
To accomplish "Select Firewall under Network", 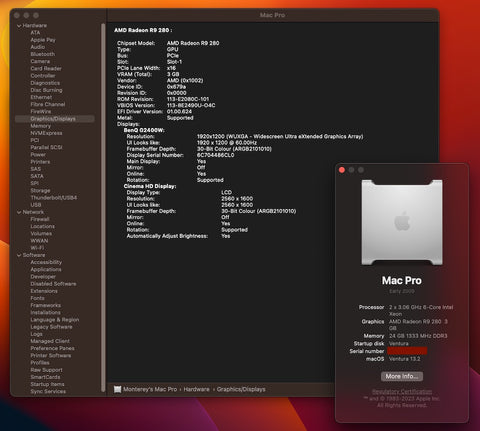I will pos(40,219).
